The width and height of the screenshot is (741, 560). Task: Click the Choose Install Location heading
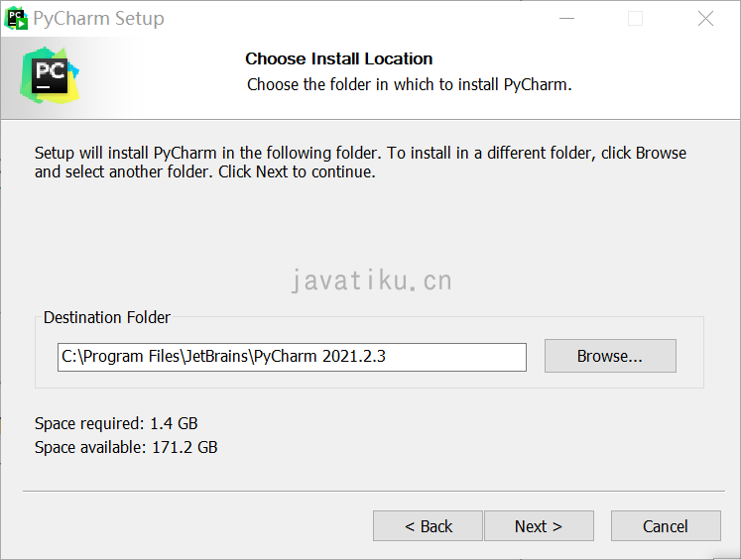(339, 58)
